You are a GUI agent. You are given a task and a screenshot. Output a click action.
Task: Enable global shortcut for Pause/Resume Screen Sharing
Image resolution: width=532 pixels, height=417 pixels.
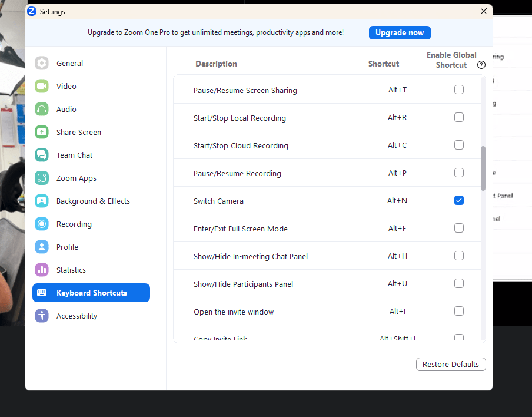(458, 90)
